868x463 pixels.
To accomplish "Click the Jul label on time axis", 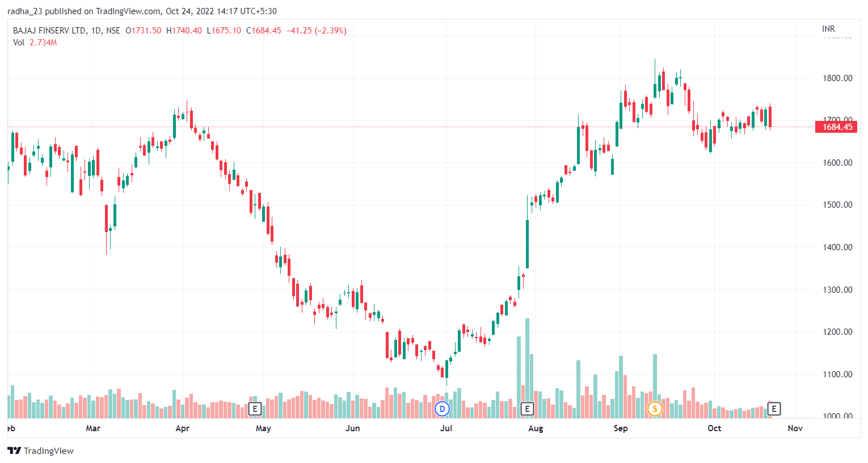I will pos(446,428).
